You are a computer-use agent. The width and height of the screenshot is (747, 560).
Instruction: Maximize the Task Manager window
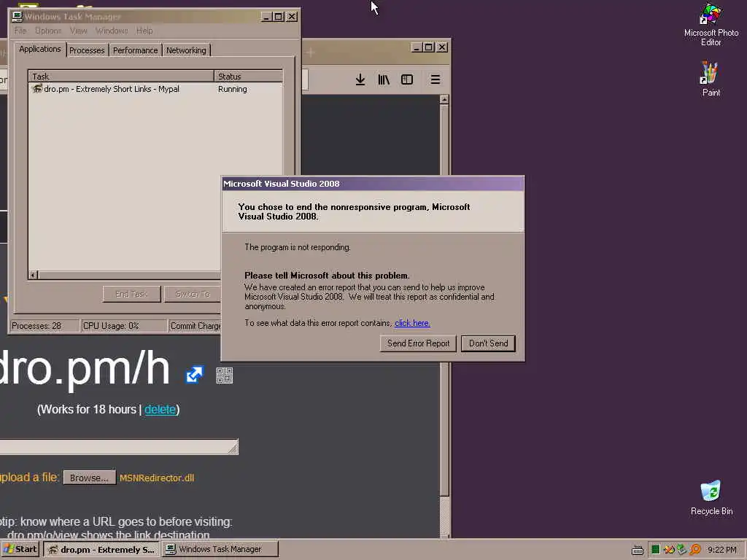(279, 17)
